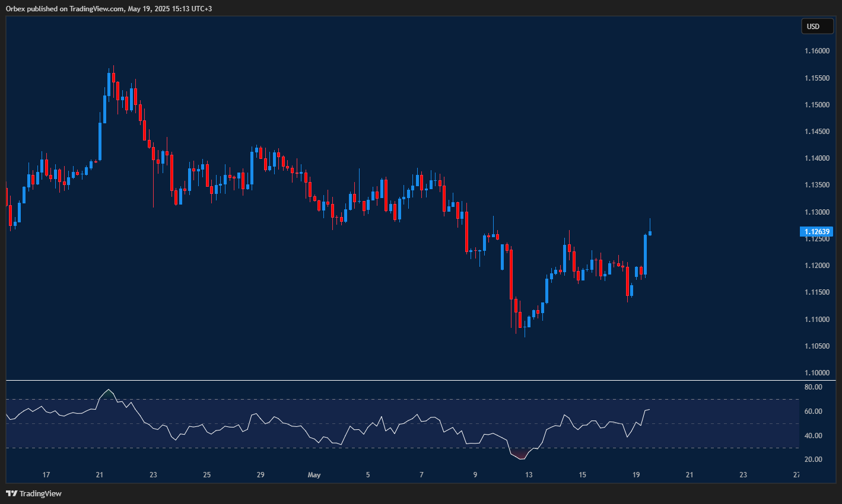This screenshot has height=504, width=842.
Task: Click date label 17 on time axis
Action: click(x=46, y=475)
